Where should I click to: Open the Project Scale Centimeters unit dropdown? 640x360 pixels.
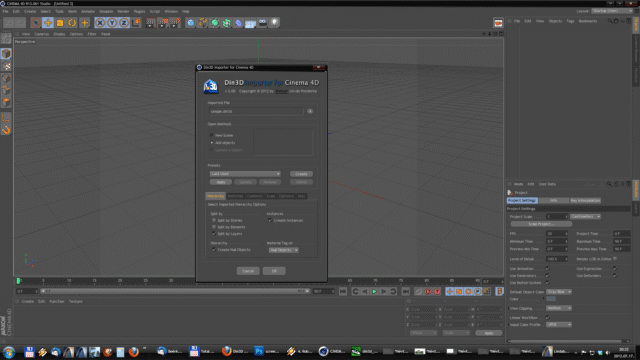585,216
